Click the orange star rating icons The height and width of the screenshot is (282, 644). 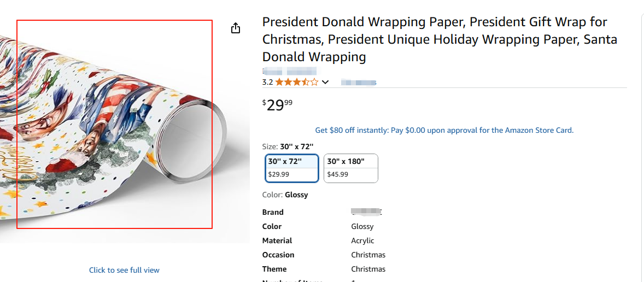point(296,83)
